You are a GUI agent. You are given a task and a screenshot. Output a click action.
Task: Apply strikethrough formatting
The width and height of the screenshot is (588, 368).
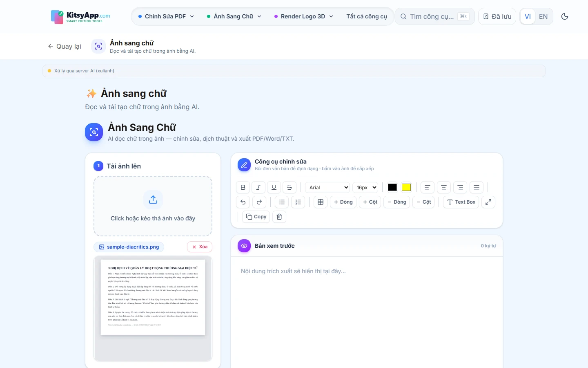(x=290, y=187)
